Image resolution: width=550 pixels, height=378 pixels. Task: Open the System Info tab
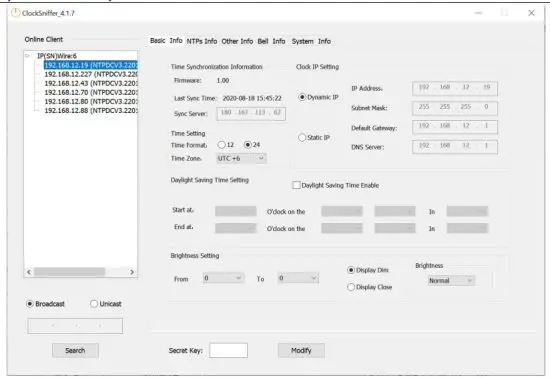click(x=311, y=41)
